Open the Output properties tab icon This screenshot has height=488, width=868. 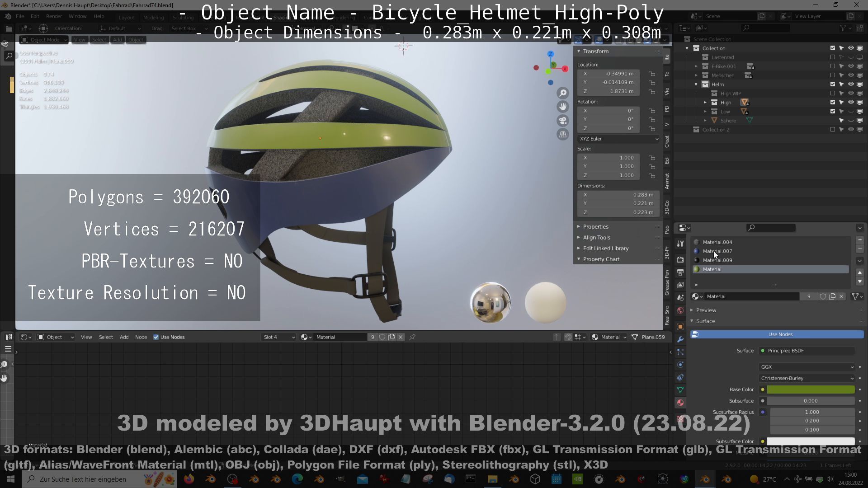pos(680,272)
